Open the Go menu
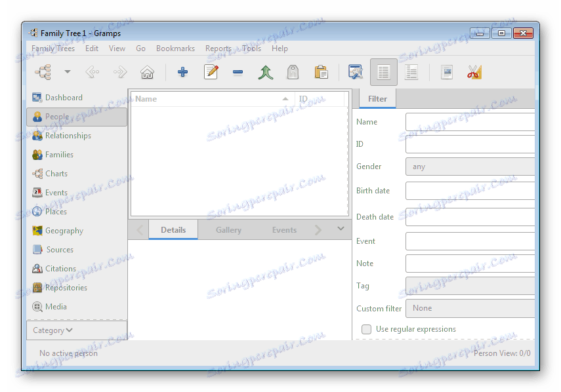This screenshot has width=561, height=392. [x=140, y=49]
